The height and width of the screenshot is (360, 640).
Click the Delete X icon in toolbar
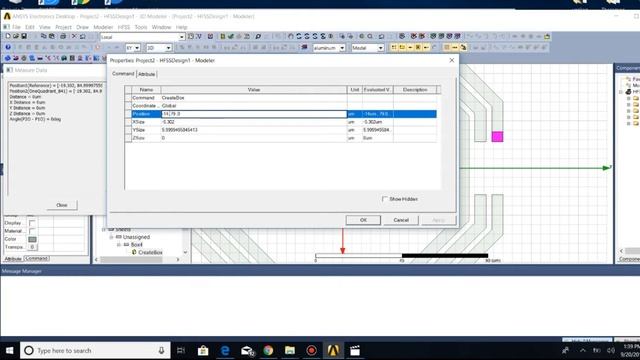(74, 36)
